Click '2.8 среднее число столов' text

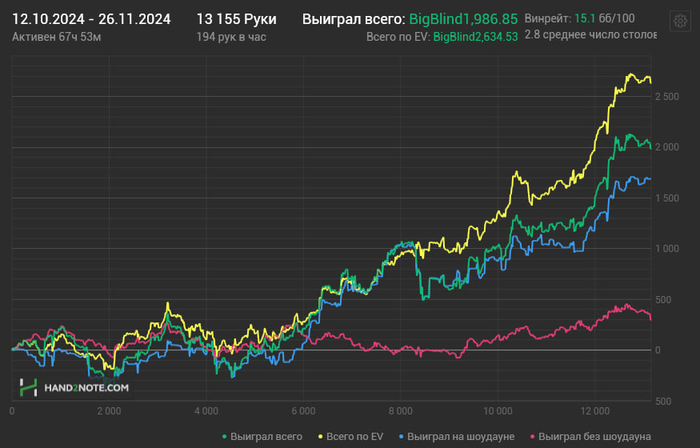590,35
